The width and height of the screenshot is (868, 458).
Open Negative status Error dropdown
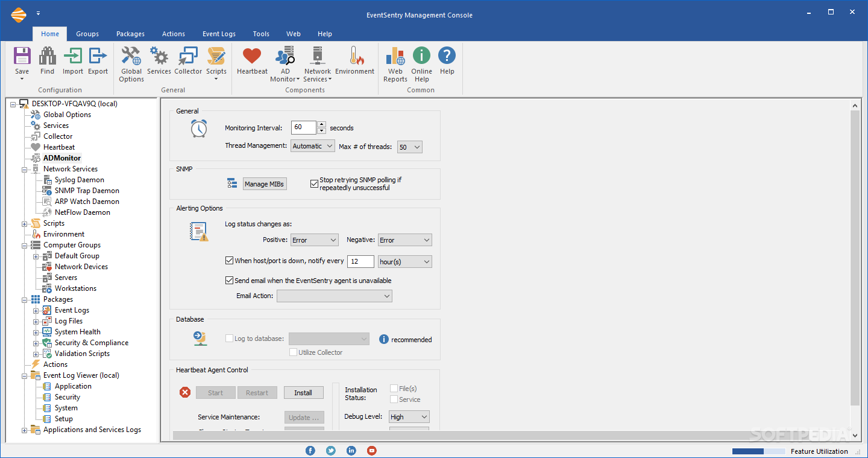(x=405, y=240)
